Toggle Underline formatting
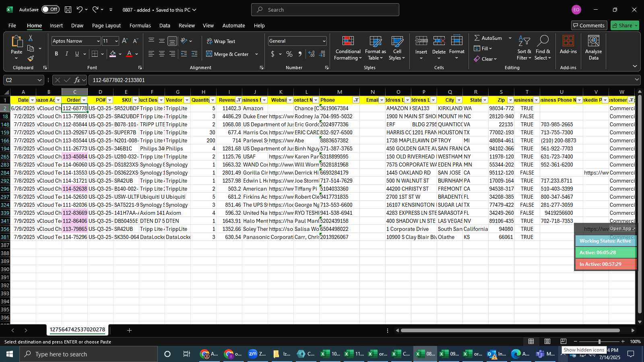This screenshot has width=644, height=362. coord(77,54)
